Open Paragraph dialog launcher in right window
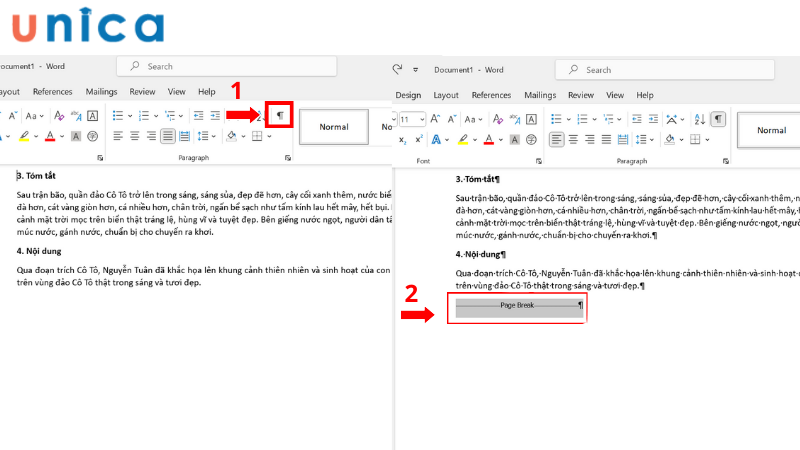The image size is (800, 450). 726,161
